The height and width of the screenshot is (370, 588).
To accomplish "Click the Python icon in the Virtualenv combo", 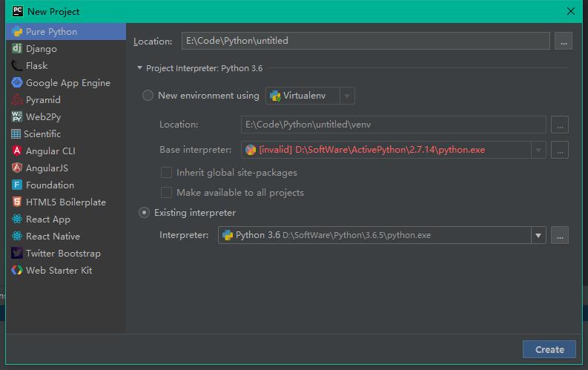I will (275, 96).
